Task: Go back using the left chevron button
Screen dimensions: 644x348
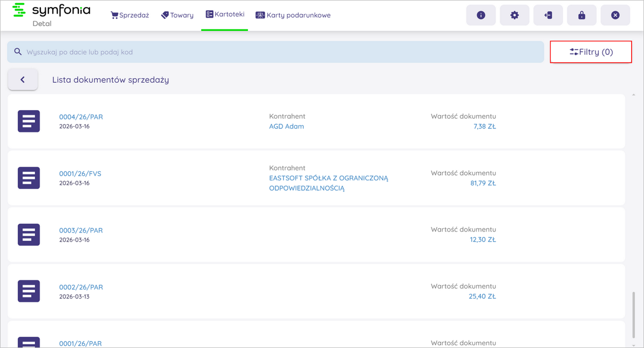Action: click(23, 79)
